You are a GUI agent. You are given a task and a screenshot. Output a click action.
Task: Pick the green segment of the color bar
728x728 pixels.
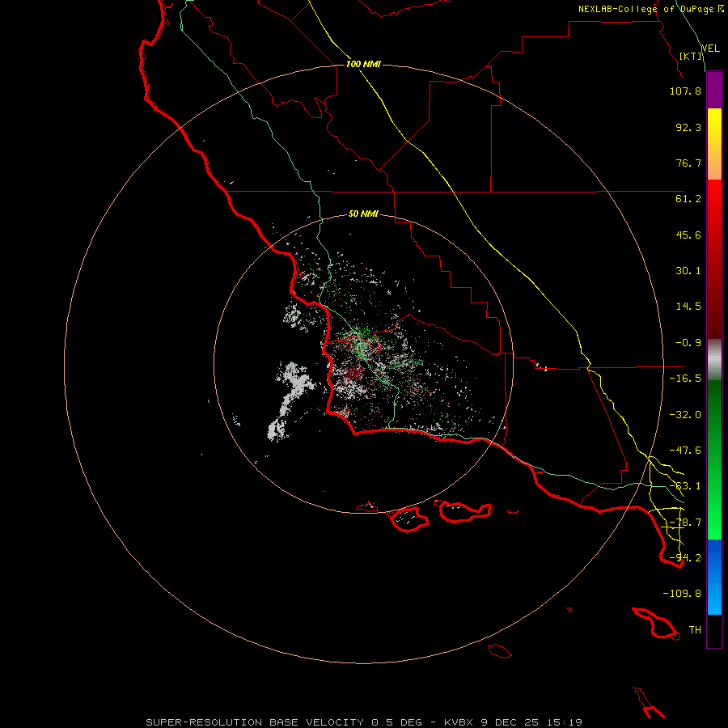click(714, 459)
